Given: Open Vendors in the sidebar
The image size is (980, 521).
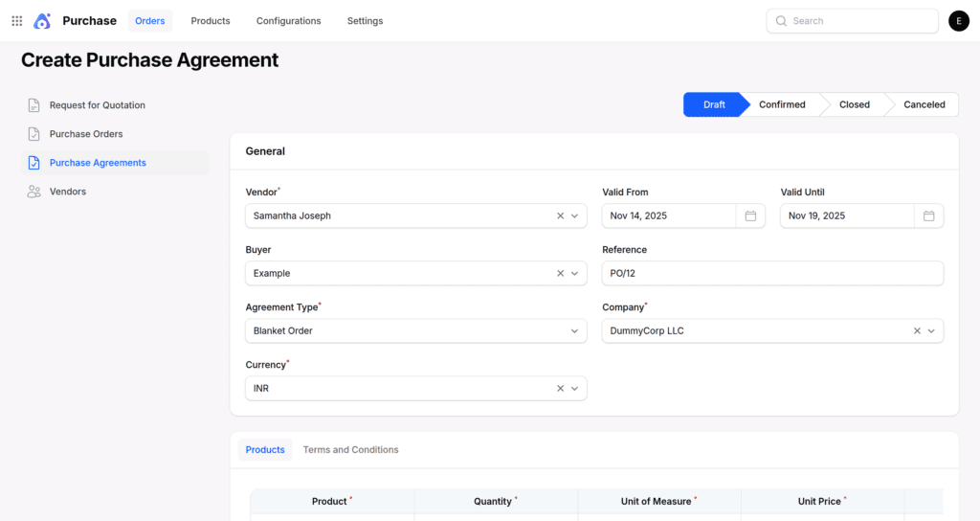Looking at the screenshot, I should [x=67, y=192].
